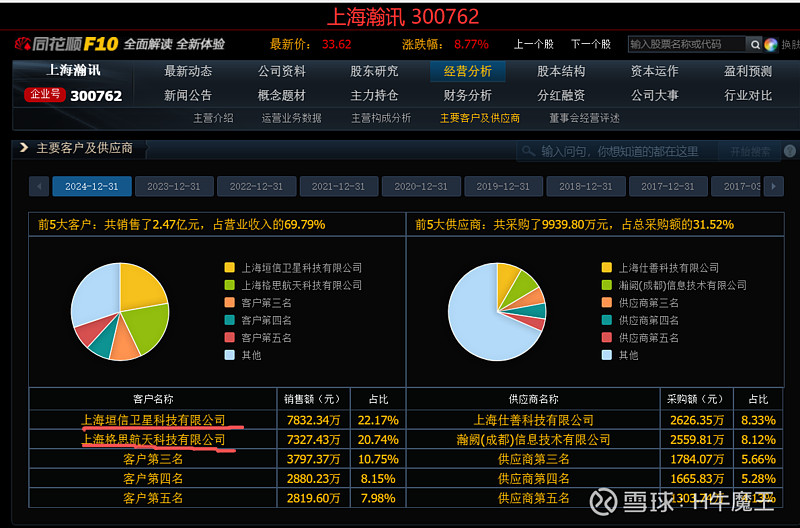Click the 供应商第四名 table row name
The image size is (800, 528).
[534, 479]
